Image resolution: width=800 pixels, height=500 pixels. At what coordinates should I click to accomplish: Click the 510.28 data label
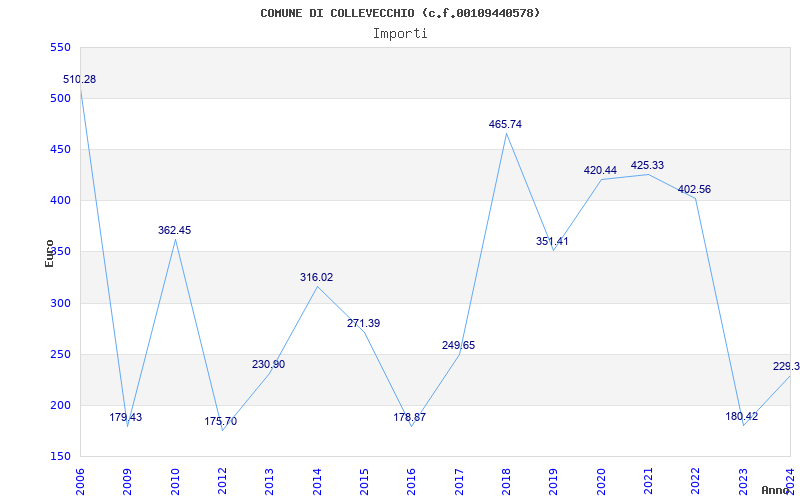pos(80,80)
